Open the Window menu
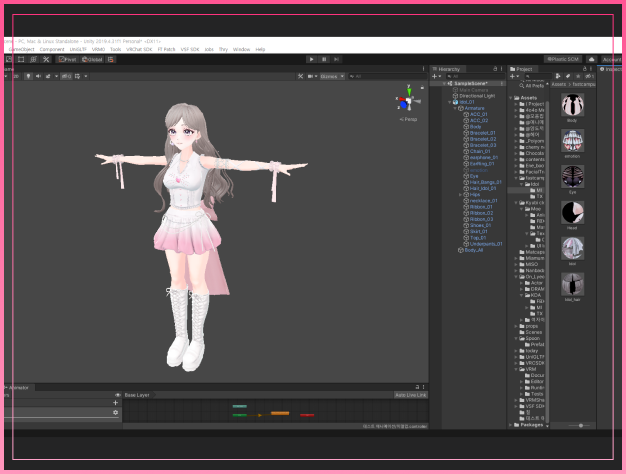626x474 pixels. pyautogui.click(x=241, y=49)
